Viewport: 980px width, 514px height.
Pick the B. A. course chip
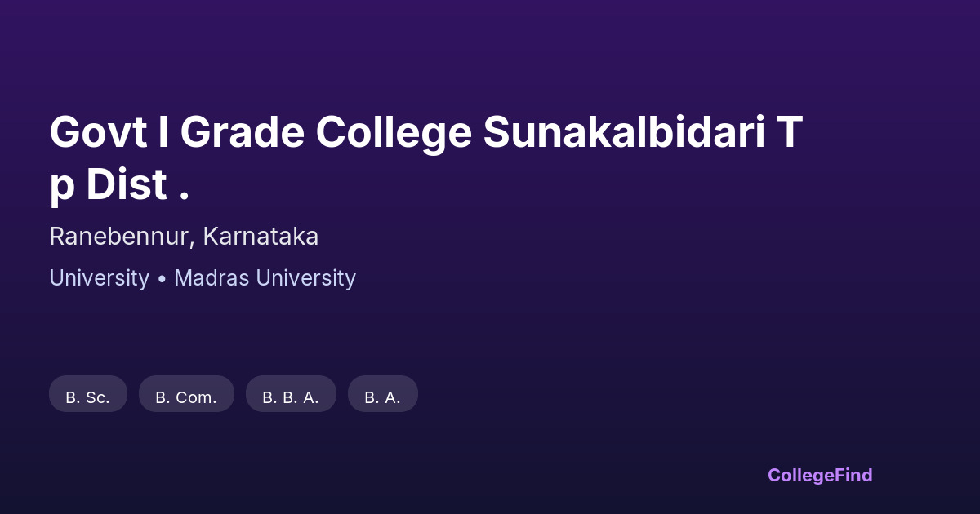point(382,397)
